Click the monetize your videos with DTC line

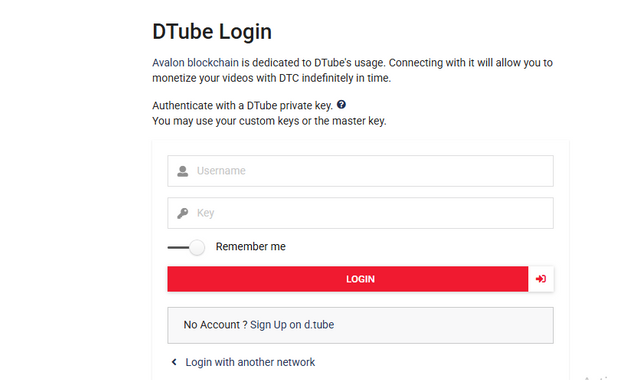271,78
